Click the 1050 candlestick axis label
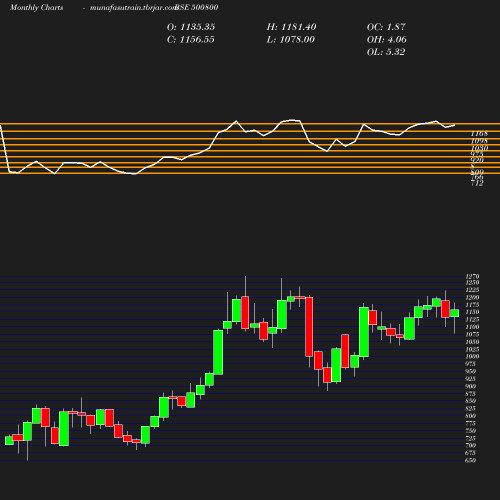Screen dimensions: 500x500 coord(472,342)
